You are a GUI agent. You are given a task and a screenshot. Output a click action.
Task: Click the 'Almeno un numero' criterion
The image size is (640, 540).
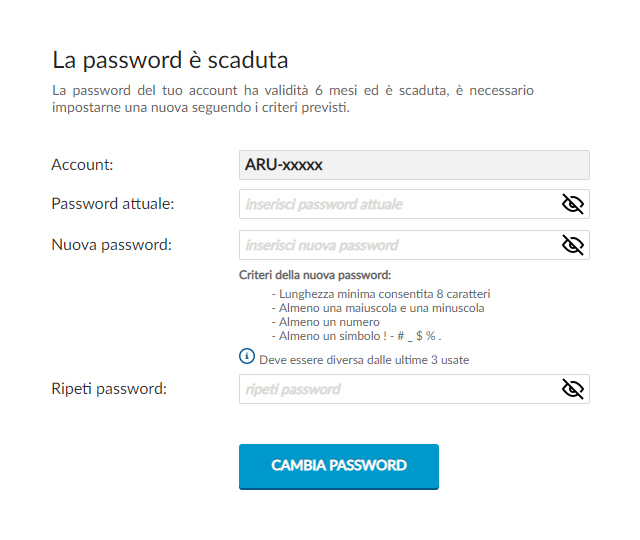(x=326, y=322)
